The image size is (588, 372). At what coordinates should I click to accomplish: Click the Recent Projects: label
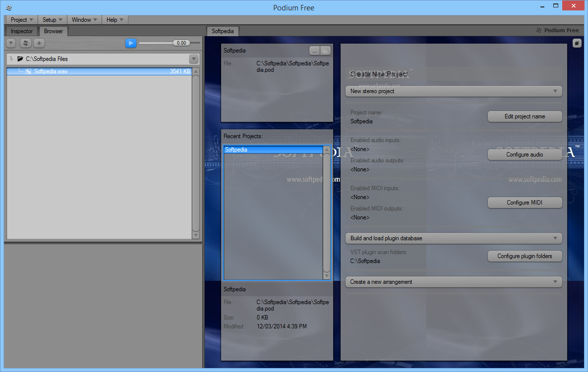(243, 136)
